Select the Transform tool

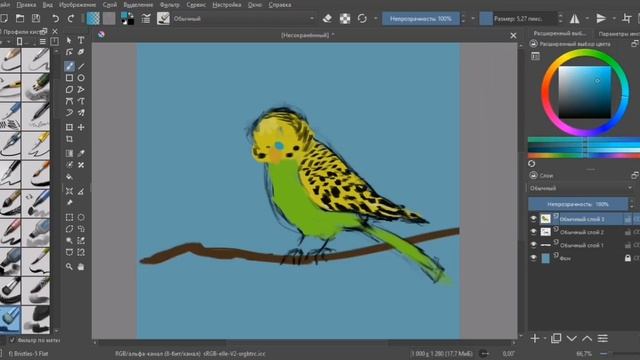[x=69, y=127]
